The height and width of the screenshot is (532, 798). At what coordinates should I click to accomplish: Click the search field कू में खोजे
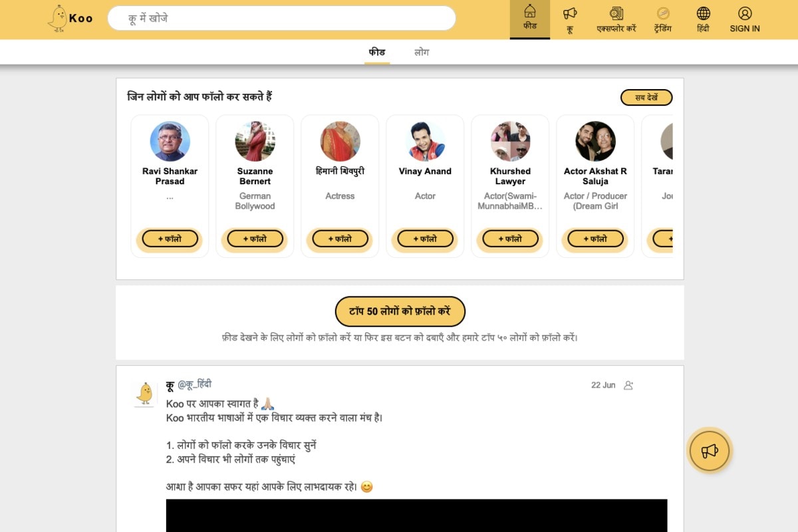pyautogui.click(x=282, y=19)
